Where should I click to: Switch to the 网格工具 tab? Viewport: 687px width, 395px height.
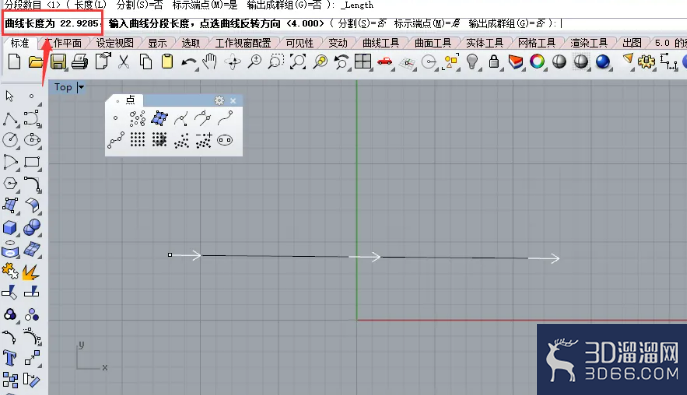(x=536, y=42)
